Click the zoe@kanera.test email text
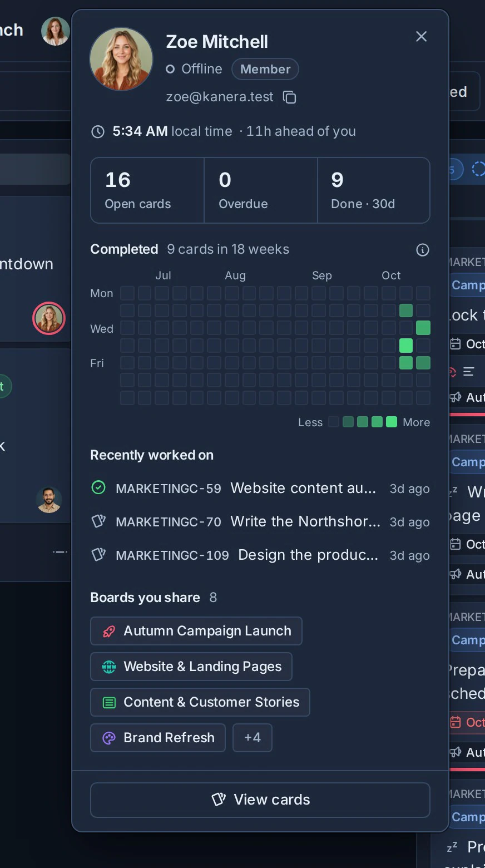Screen dimensions: 485x868 [220, 97]
